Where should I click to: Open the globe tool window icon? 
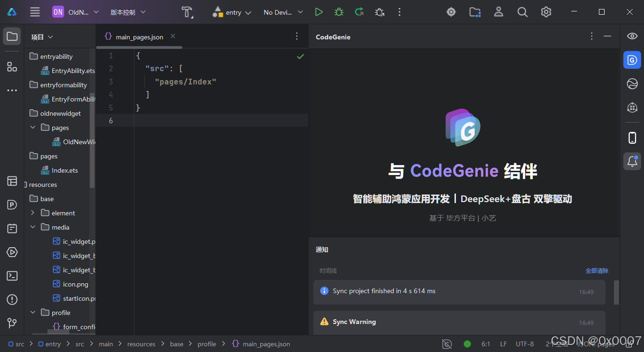coord(632,84)
